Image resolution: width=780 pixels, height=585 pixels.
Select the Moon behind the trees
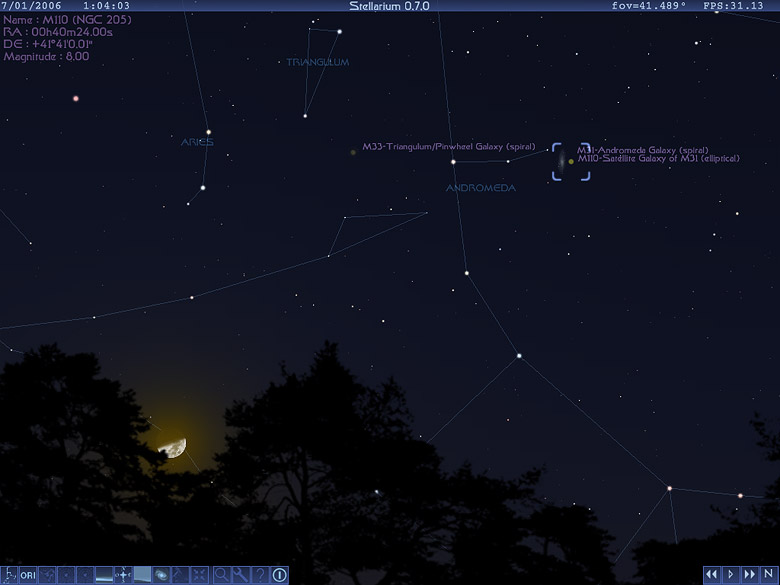point(174,448)
